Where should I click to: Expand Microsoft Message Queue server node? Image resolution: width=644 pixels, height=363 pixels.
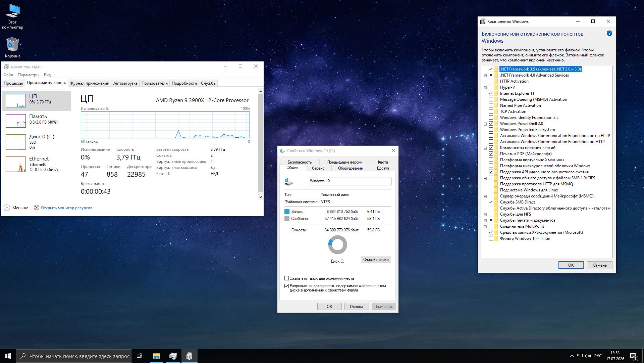(x=485, y=196)
